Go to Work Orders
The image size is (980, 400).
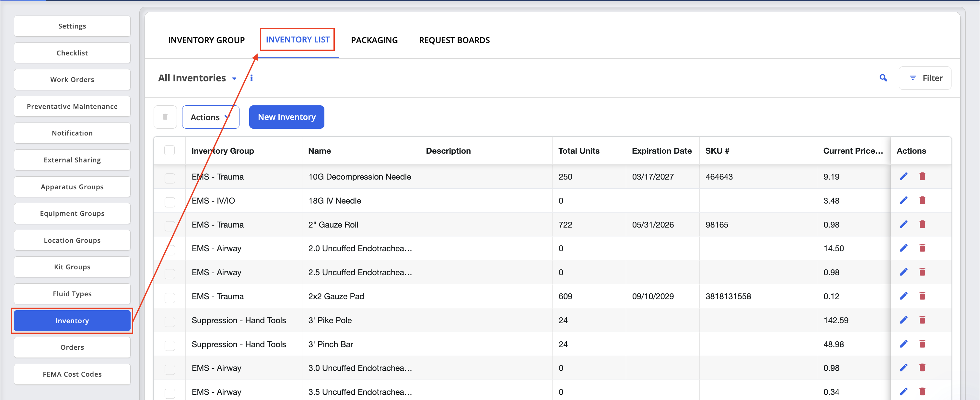click(x=72, y=79)
